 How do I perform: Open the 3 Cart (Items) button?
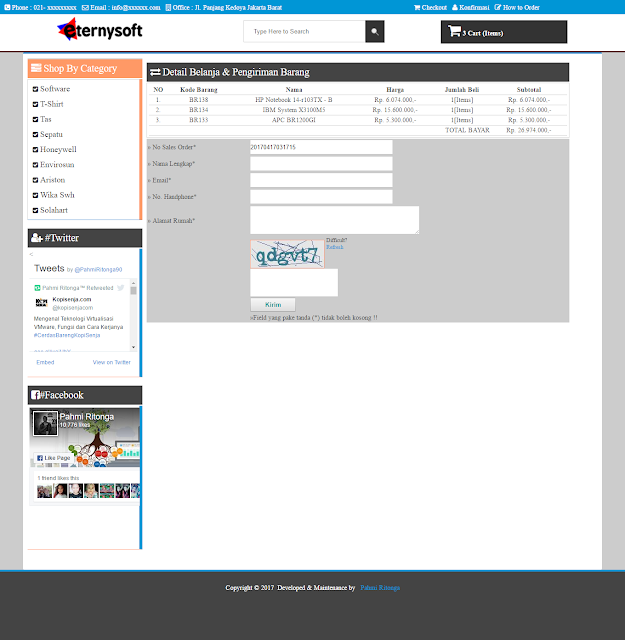[x=504, y=32]
